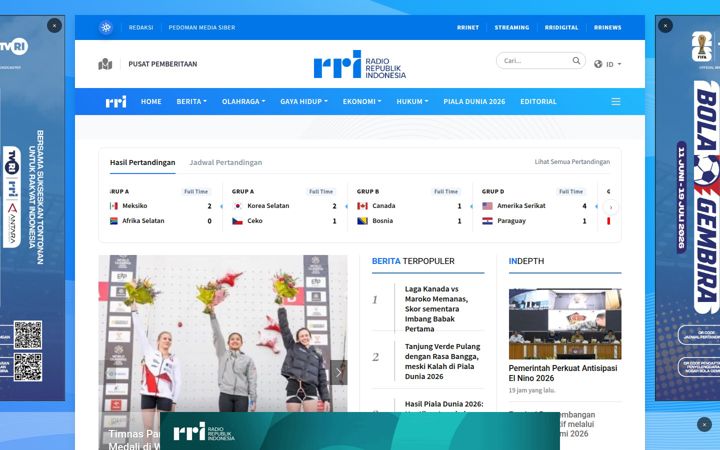Screen dimensions: 720x450
Task: Close the left TVRI banner ad
Action: coord(54,25)
